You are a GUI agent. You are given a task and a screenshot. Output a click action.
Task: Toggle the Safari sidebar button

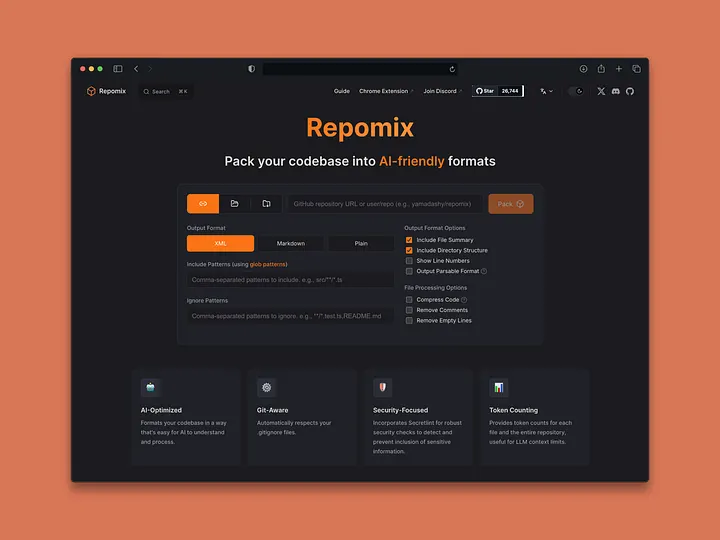[118, 69]
